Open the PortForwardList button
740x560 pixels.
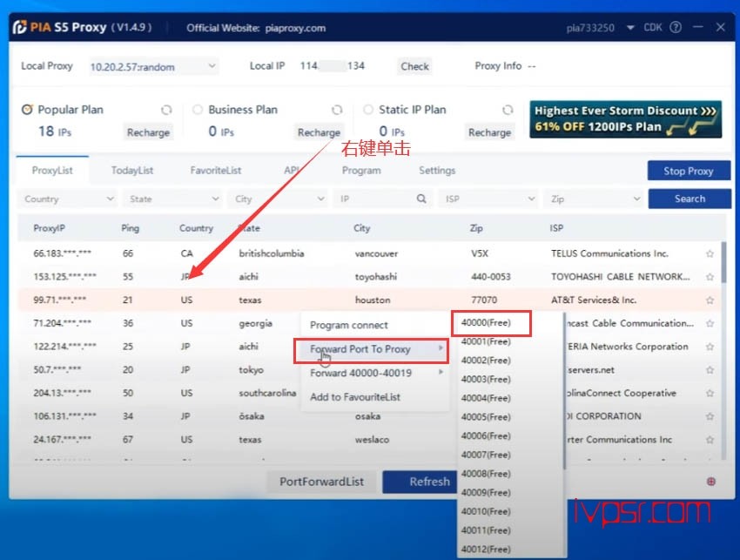tap(321, 482)
